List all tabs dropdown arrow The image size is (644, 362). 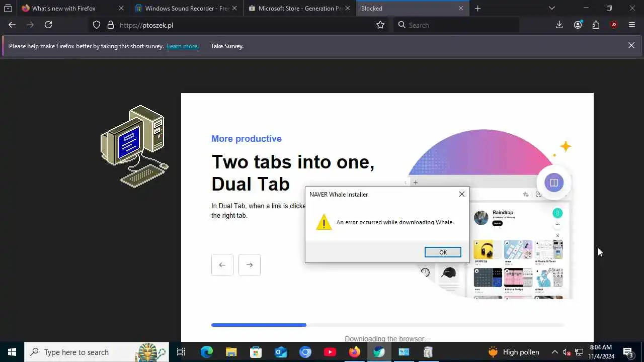click(x=552, y=8)
